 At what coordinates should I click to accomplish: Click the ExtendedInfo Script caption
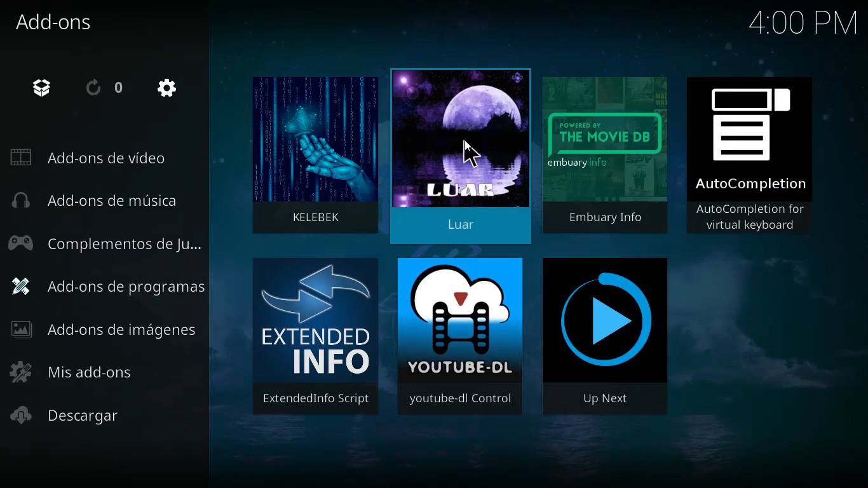click(x=316, y=398)
